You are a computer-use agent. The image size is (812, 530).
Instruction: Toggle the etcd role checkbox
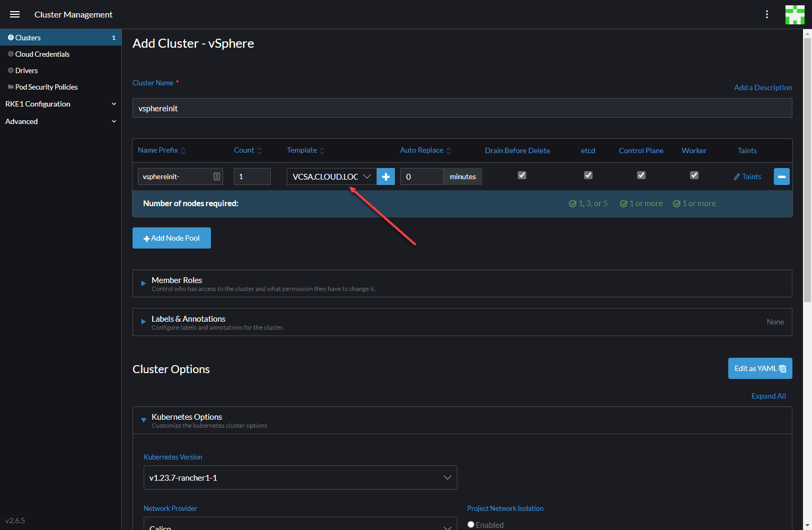(x=588, y=175)
